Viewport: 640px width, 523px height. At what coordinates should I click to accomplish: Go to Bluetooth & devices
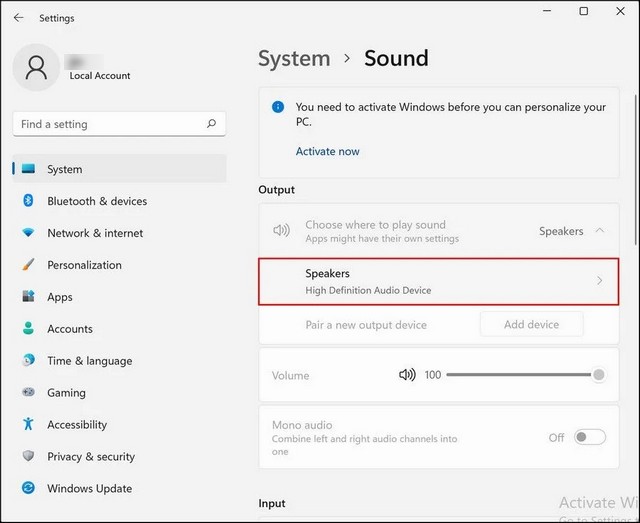pyautogui.click(x=119, y=201)
